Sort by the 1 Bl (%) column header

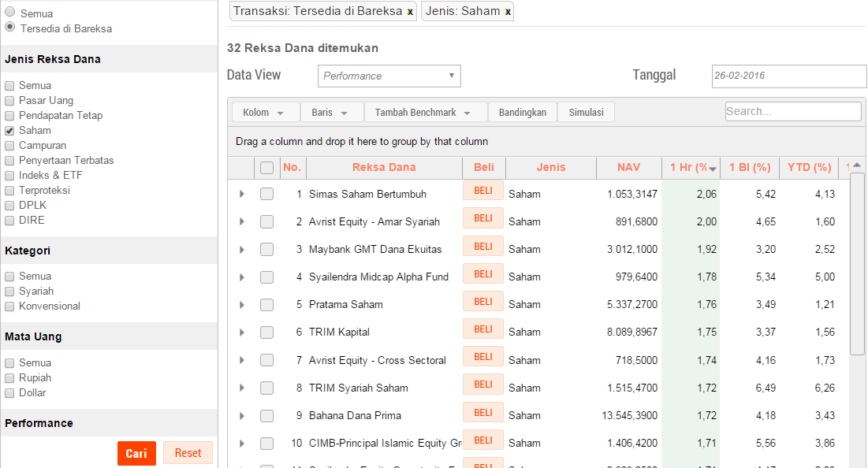point(750,168)
